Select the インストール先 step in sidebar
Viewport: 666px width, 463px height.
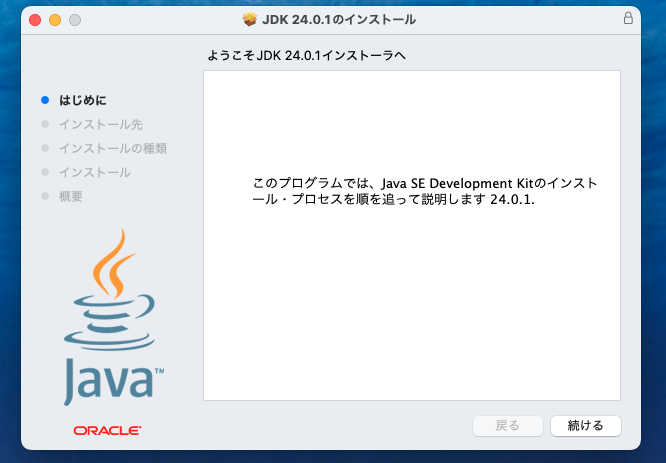pos(101,124)
